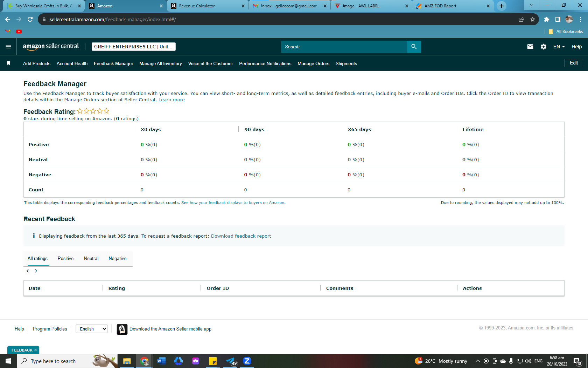
Task: Open Microsoft Word from taskbar
Action: coord(161,361)
